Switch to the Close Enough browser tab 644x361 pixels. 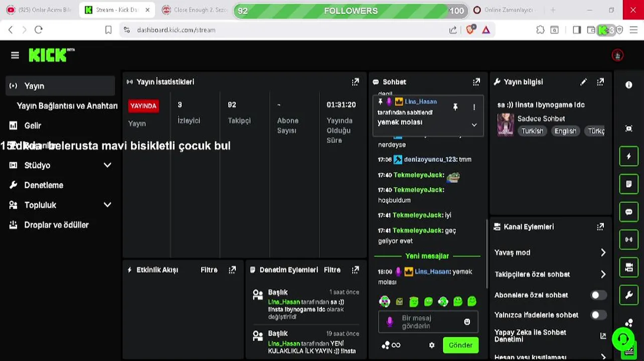coord(195,10)
